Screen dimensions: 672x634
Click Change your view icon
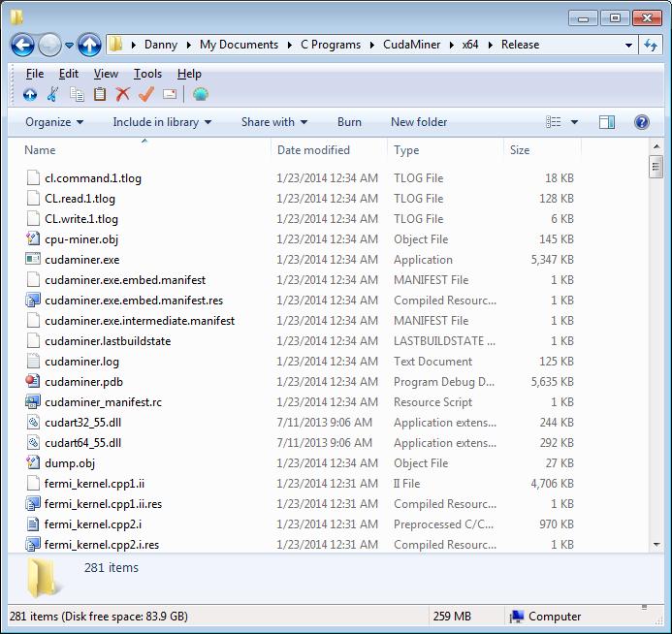[x=554, y=122]
